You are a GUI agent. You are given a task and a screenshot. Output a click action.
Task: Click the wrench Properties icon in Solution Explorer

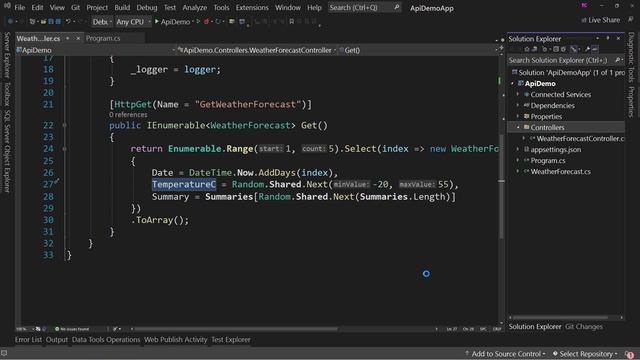[587, 49]
